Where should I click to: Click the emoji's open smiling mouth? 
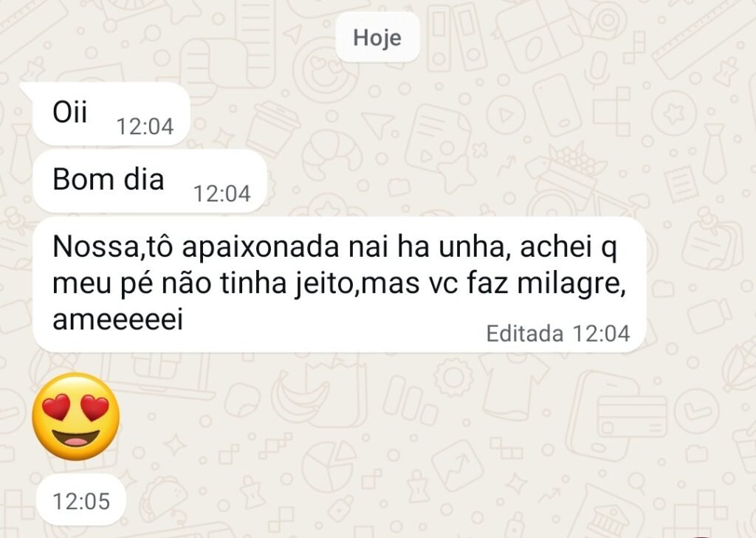pyautogui.click(x=76, y=438)
